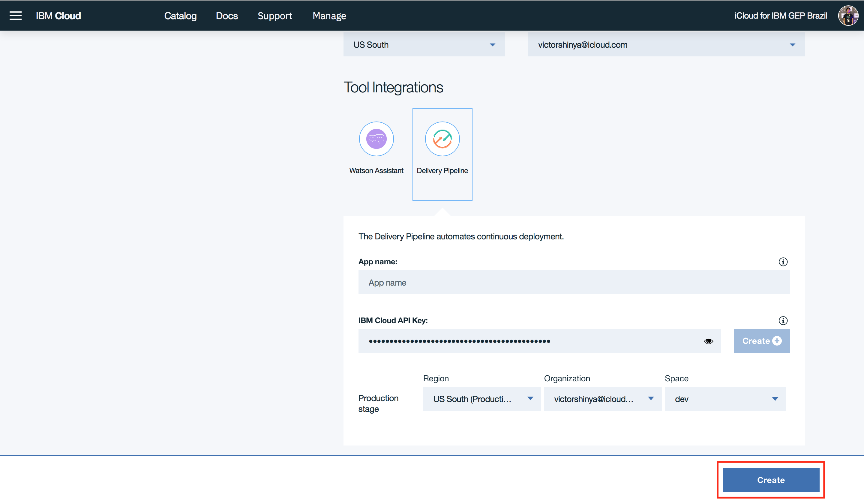864x504 pixels.
Task: Open the Production stage Region dropdown
Action: coord(482,399)
